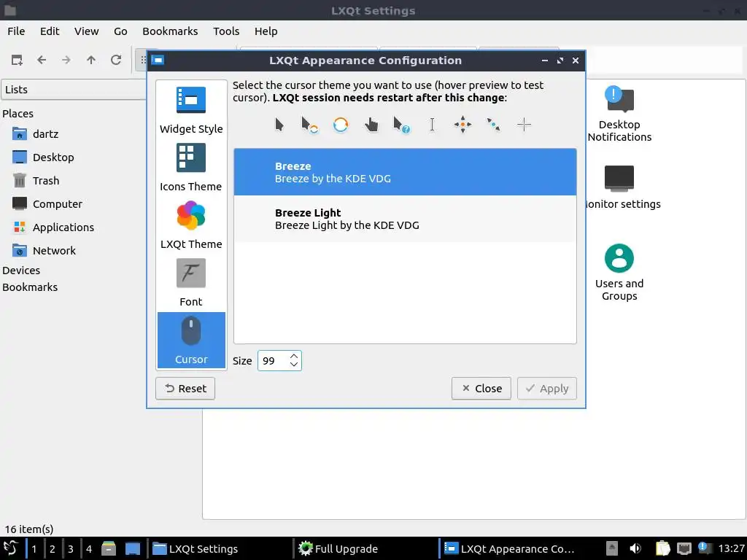Go back with the left arrow
The image size is (747, 560).
pos(42,60)
